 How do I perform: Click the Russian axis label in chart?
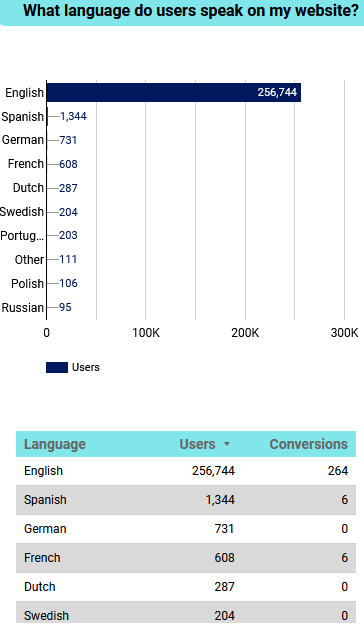tap(22, 308)
